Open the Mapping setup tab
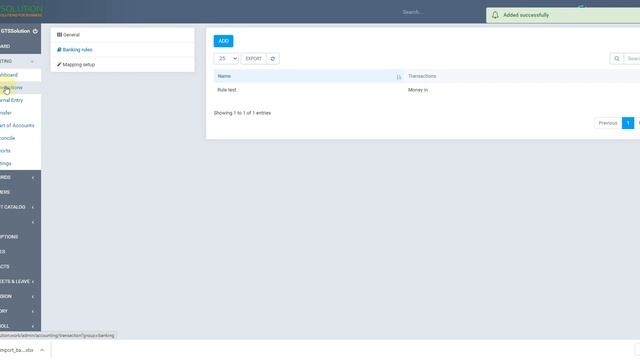The width and height of the screenshot is (640, 360). click(122, 64)
